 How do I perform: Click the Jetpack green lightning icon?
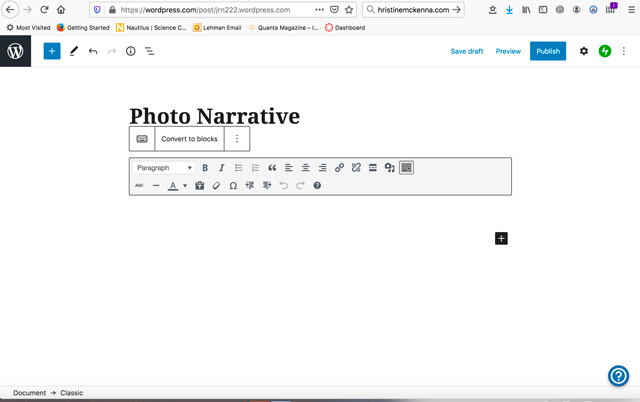(x=605, y=51)
